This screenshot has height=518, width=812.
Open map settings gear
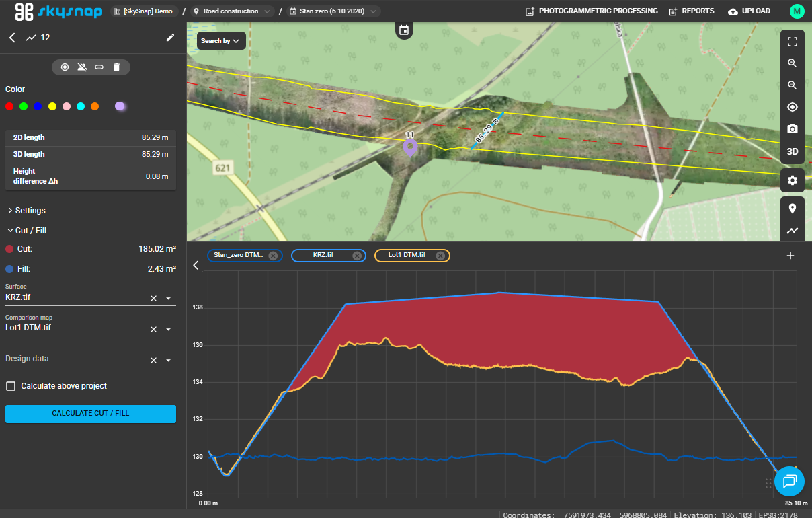pos(793,180)
